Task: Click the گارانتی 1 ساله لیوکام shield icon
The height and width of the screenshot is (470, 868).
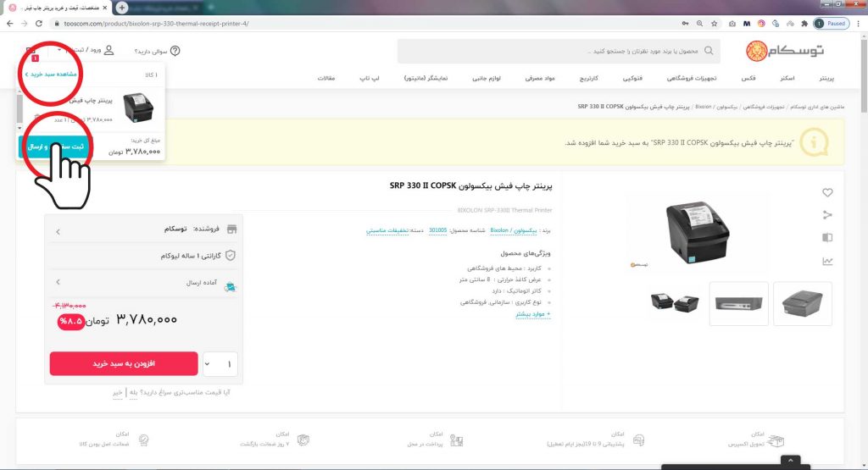Action: tap(231, 256)
